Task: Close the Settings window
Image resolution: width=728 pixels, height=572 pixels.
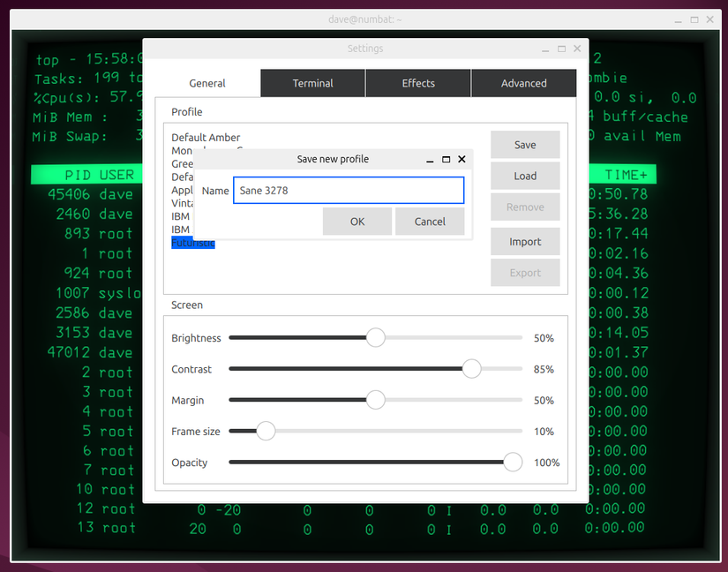Action: point(577,49)
